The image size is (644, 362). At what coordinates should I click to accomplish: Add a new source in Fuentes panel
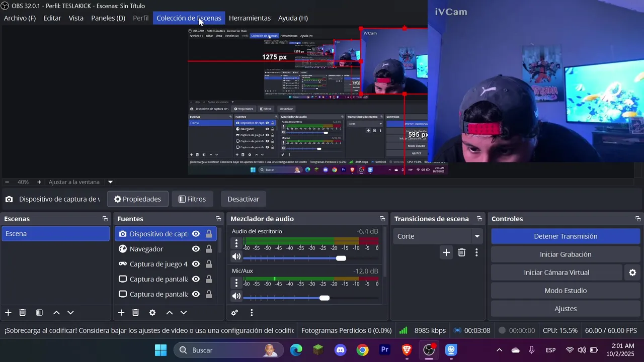[121, 313]
